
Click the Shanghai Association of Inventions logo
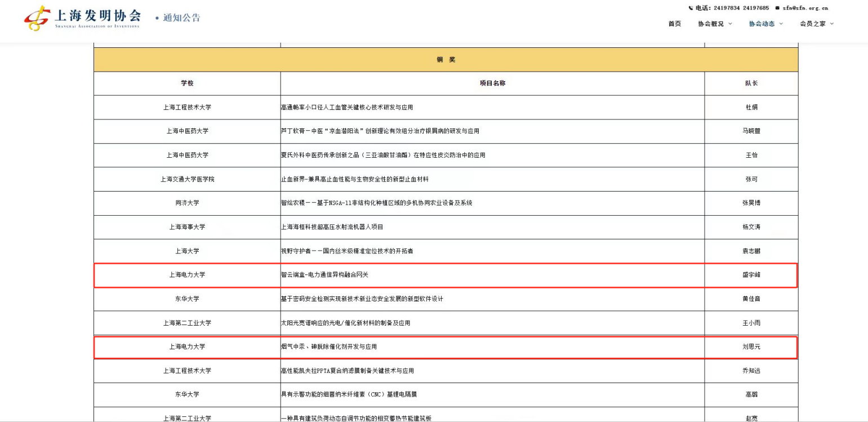point(82,18)
